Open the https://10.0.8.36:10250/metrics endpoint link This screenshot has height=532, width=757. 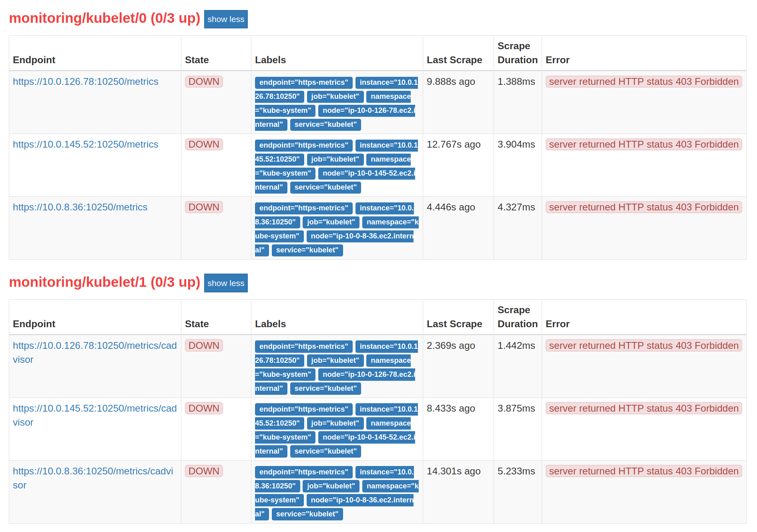80,207
